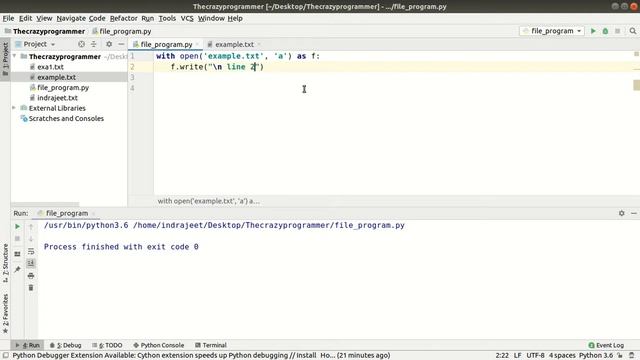This screenshot has height=360, width=640.
Task: Collapse all in Project panel
Action: tap(93, 44)
